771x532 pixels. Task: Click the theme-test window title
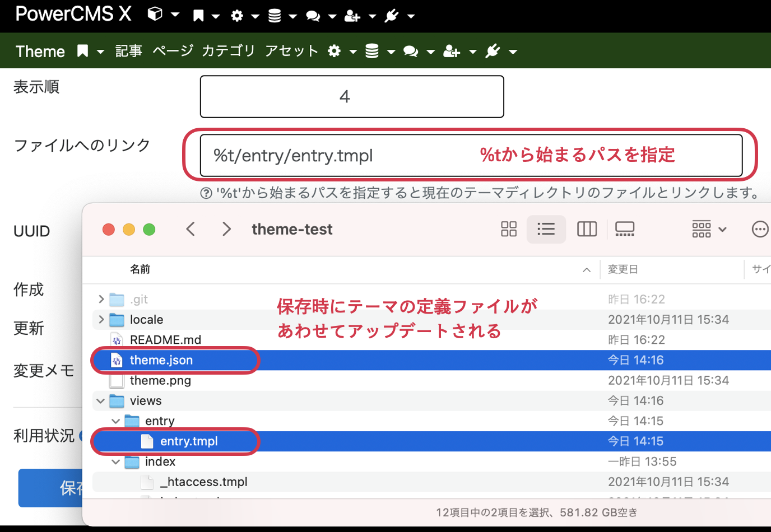(292, 229)
